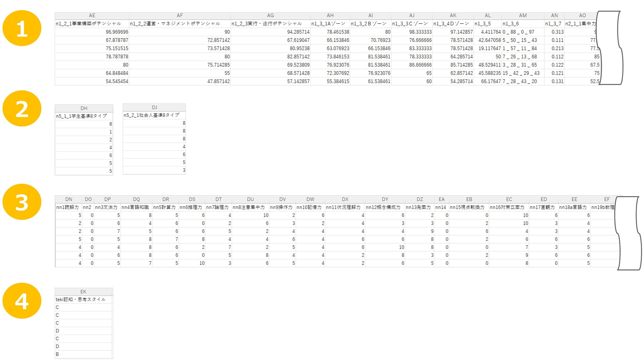Click cell value 54.545454
Screen dimensions: 644x362
click(x=92, y=82)
